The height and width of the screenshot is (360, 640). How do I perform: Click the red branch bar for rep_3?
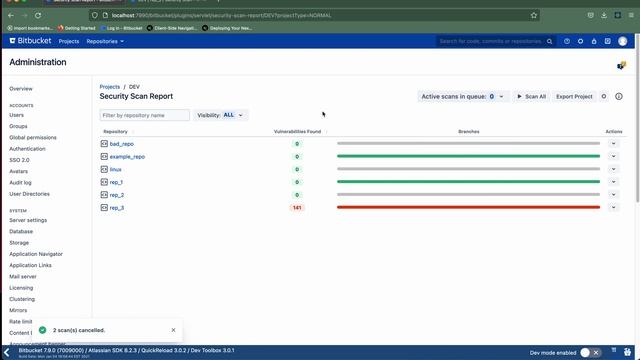click(468, 207)
